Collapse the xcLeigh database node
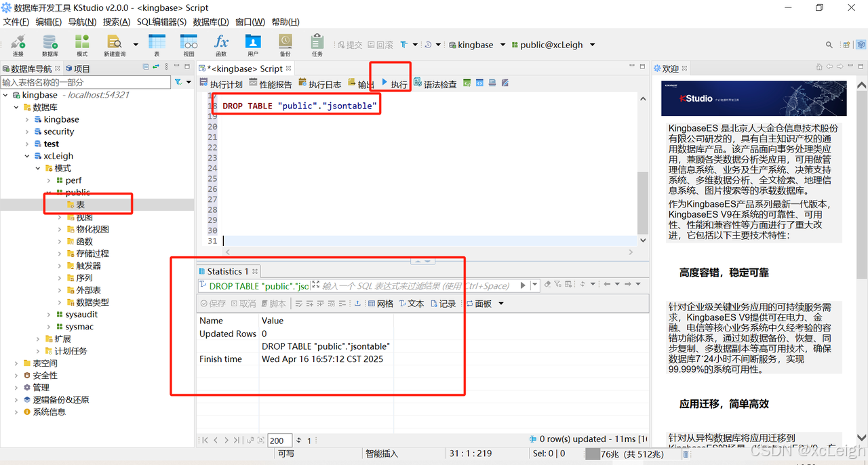 coord(27,156)
